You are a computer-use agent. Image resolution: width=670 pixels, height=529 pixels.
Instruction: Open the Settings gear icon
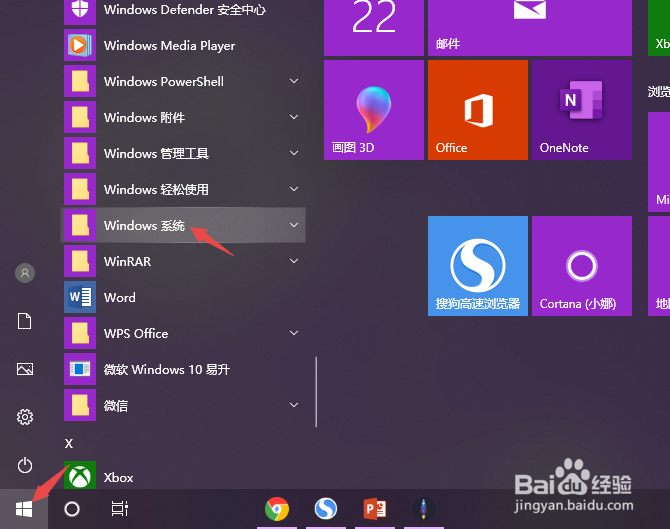(x=25, y=417)
